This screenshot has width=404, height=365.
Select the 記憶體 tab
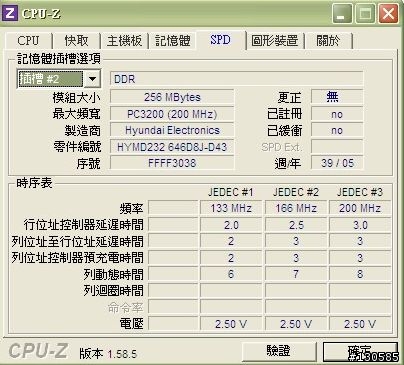coord(173,41)
